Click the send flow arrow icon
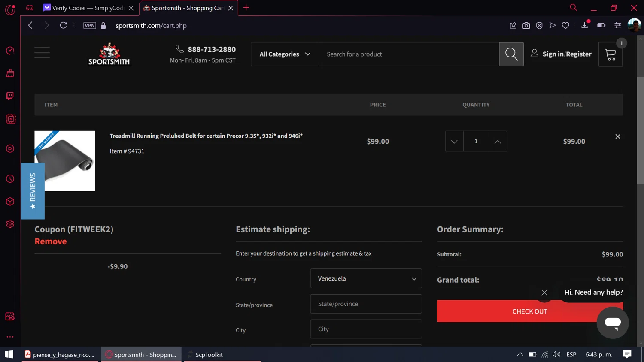This screenshot has width=644, height=362. pyautogui.click(x=553, y=25)
